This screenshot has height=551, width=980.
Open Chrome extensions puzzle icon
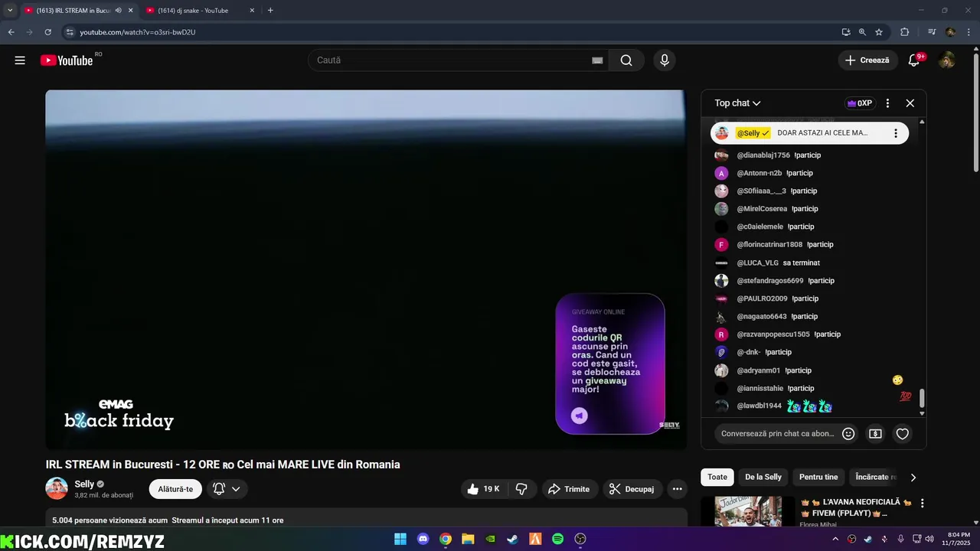point(905,32)
